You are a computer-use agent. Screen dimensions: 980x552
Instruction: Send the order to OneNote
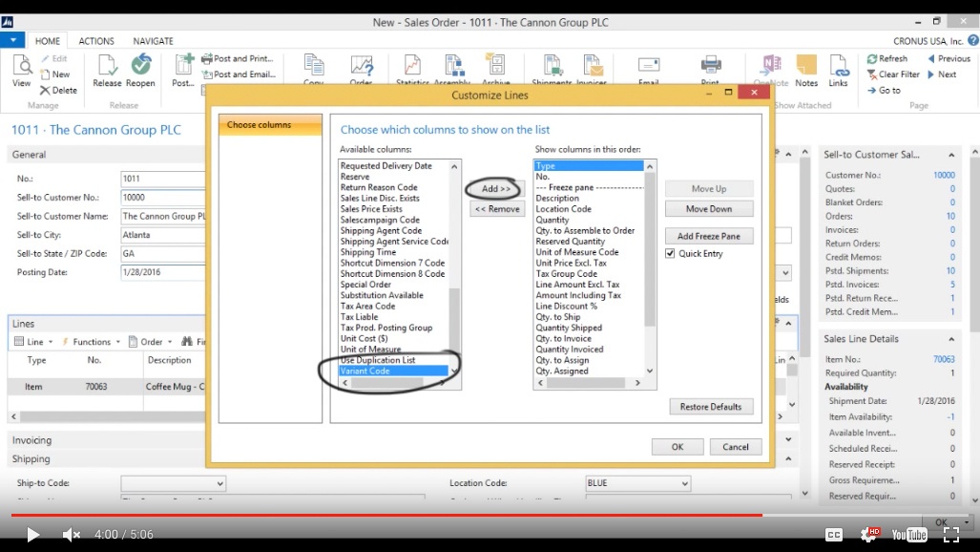pyautogui.click(x=771, y=65)
